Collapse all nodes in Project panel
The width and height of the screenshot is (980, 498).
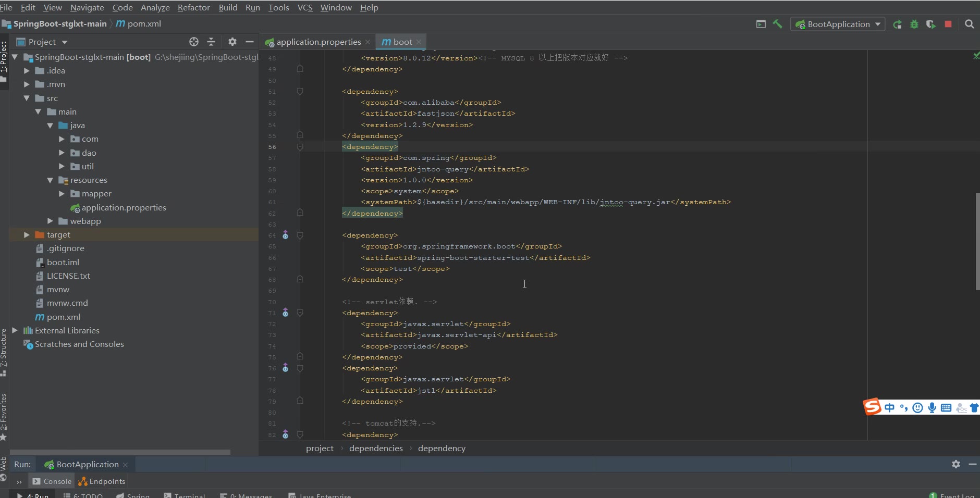(211, 42)
